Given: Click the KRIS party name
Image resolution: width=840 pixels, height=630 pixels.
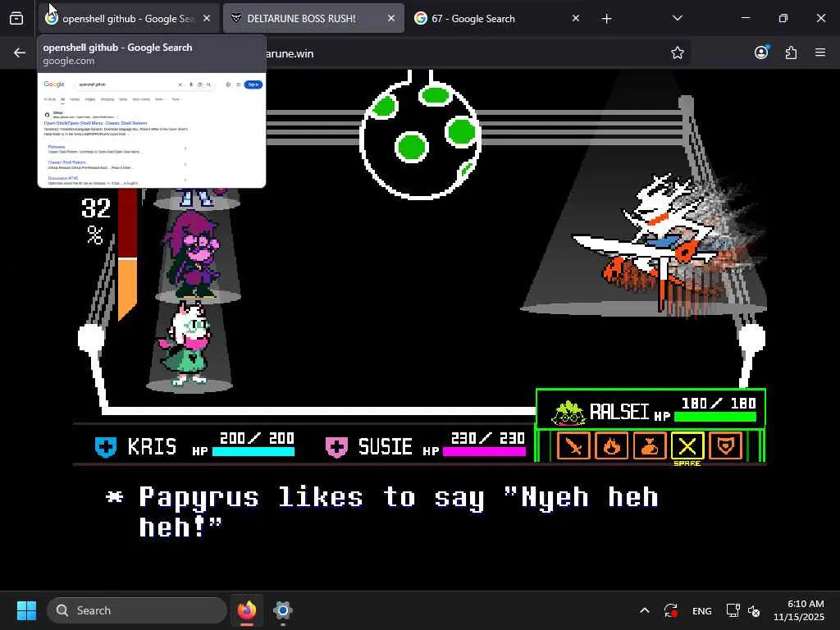Looking at the screenshot, I should click(152, 447).
